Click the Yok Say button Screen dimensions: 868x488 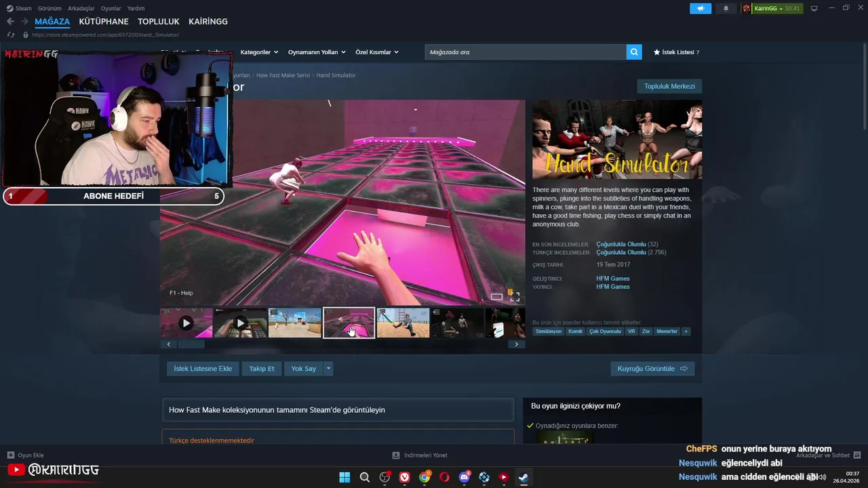[x=304, y=369]
